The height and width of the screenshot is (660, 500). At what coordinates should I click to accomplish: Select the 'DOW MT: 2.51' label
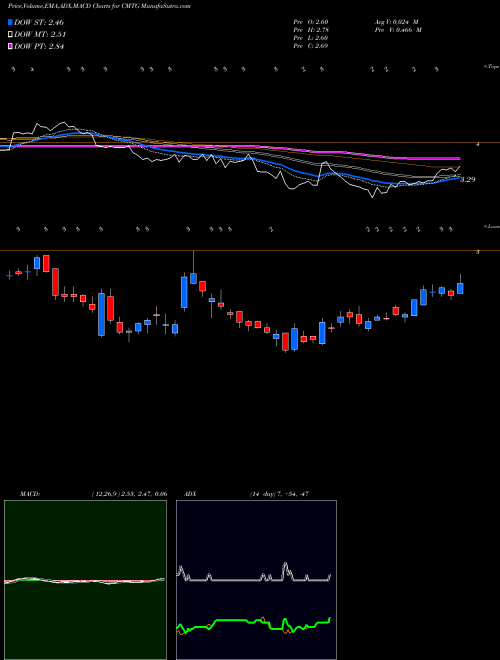(40, 35)
